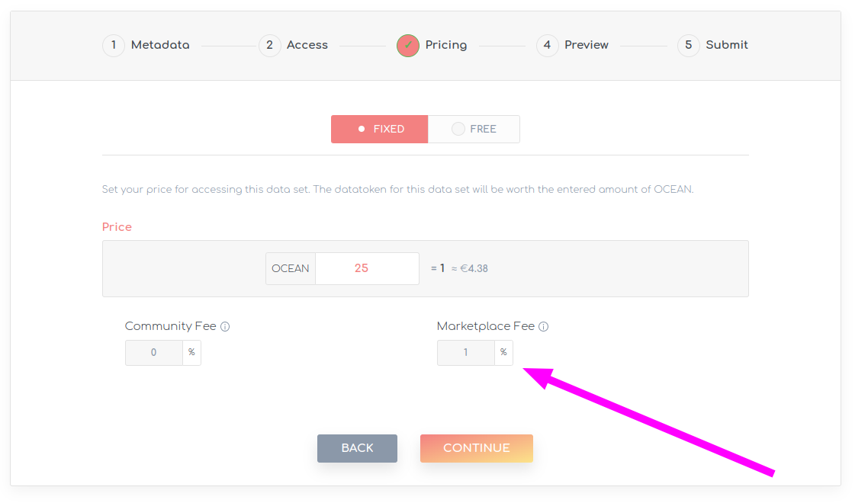Click the Marketplace Fee percentage field
868x503 pixels.
click(x=465, y=353)
